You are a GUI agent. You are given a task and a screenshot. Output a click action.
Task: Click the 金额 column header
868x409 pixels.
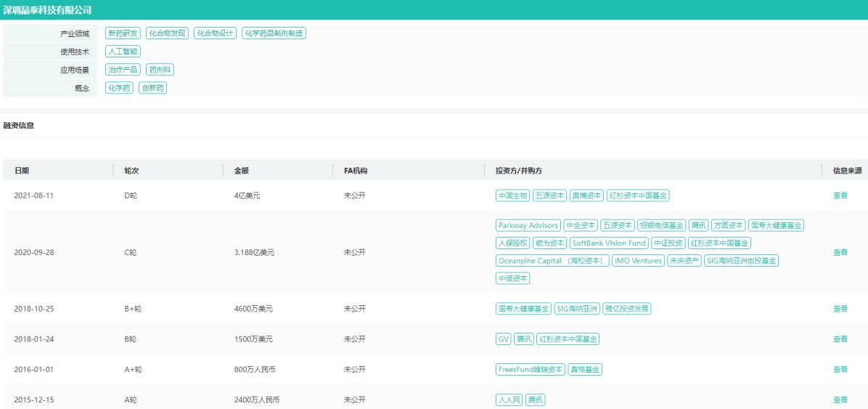241,171
